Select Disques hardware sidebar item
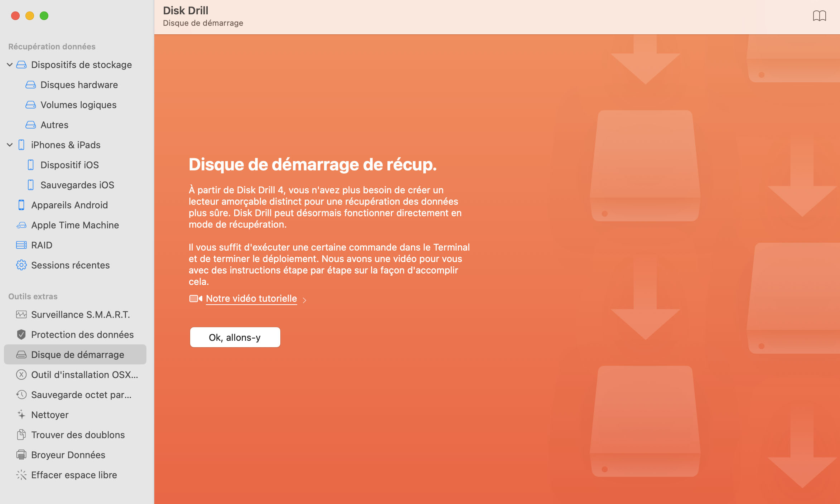Screen dimensions: 840x504 coord(79,84)
